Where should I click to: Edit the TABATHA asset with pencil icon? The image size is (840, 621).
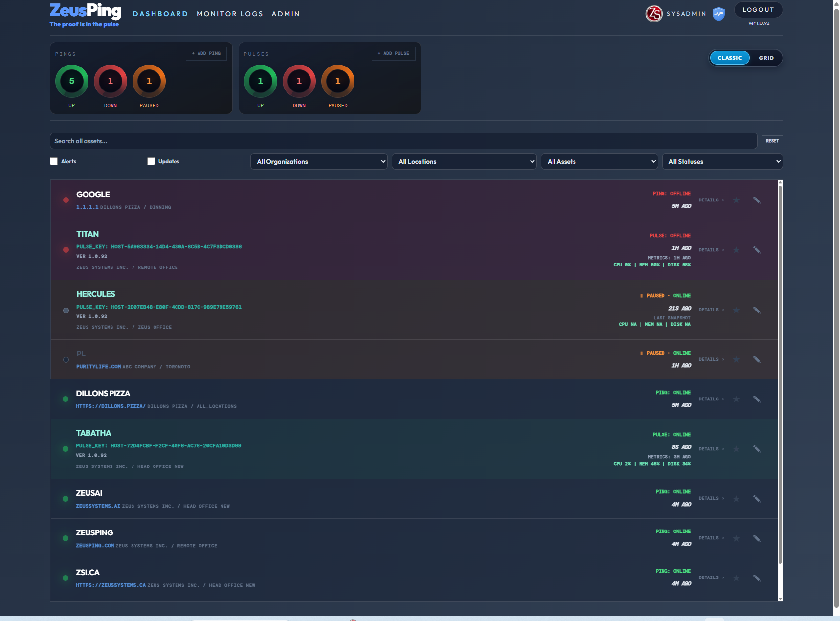pyautogui.click(x=757, y=449)
